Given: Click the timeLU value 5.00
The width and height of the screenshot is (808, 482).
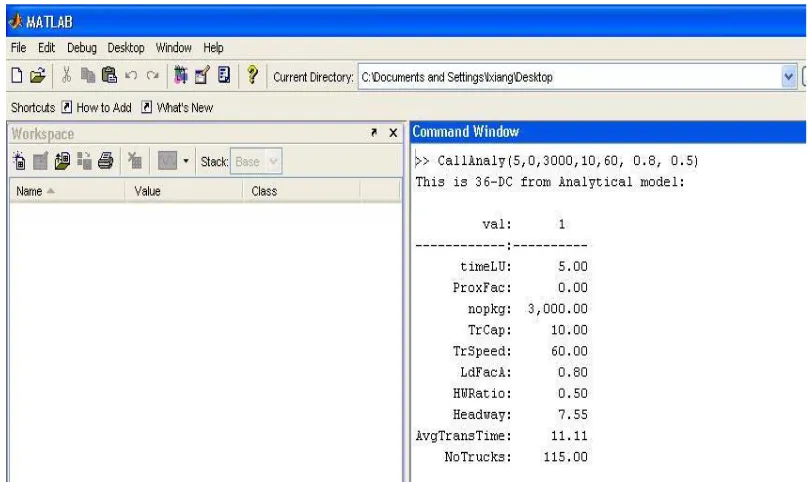Looking at the screenshot, I should coord(573,267).
